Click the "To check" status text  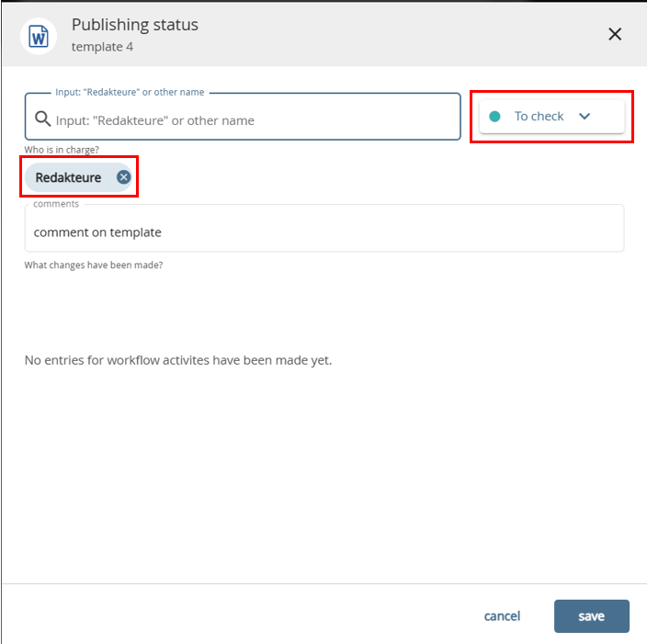point(539,117)
